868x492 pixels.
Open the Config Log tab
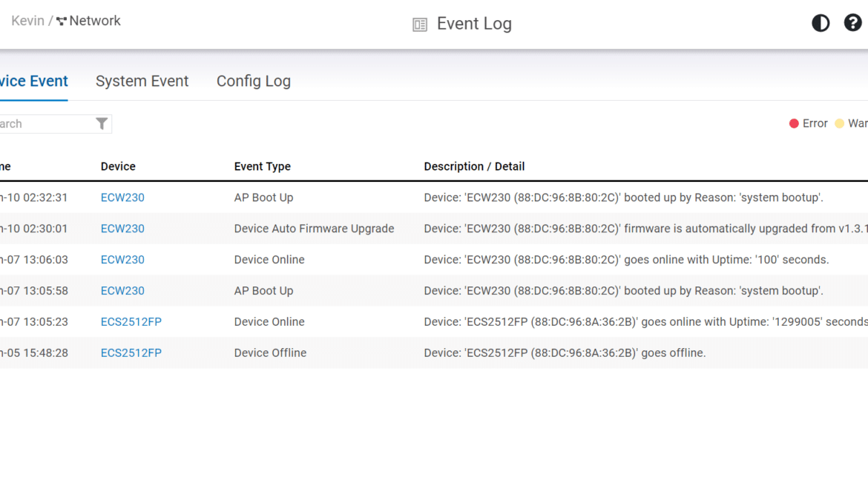(x=254, y=81)
